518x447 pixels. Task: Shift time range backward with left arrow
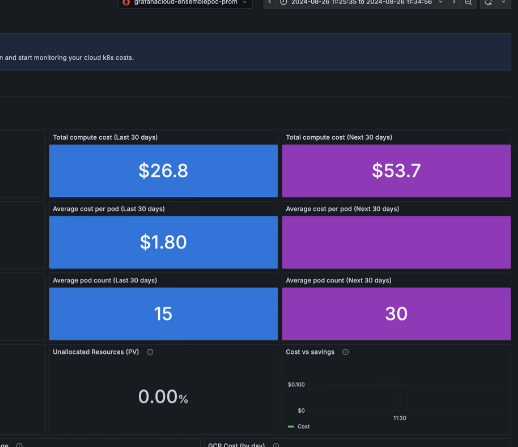click(x=270, y=2)
